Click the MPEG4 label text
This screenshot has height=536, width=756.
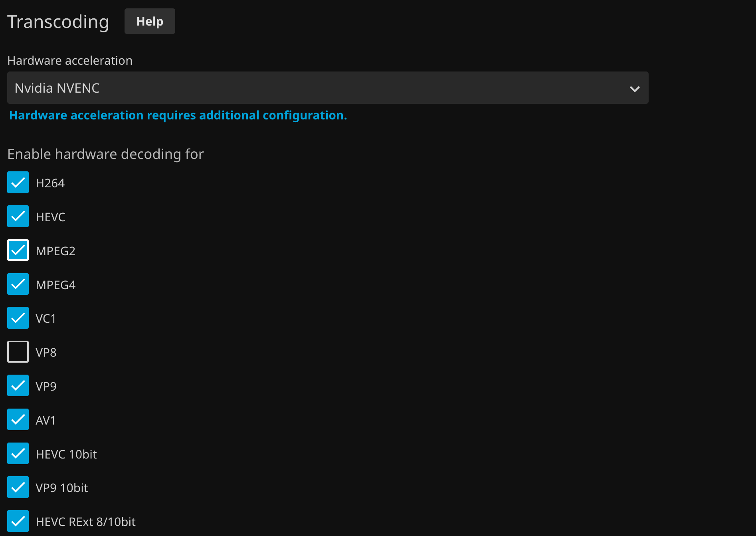55,285
